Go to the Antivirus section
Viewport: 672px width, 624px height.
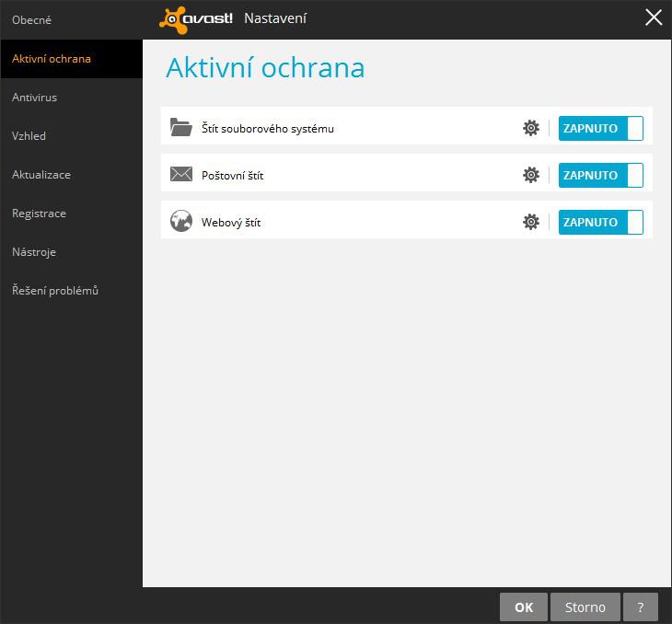71,98
